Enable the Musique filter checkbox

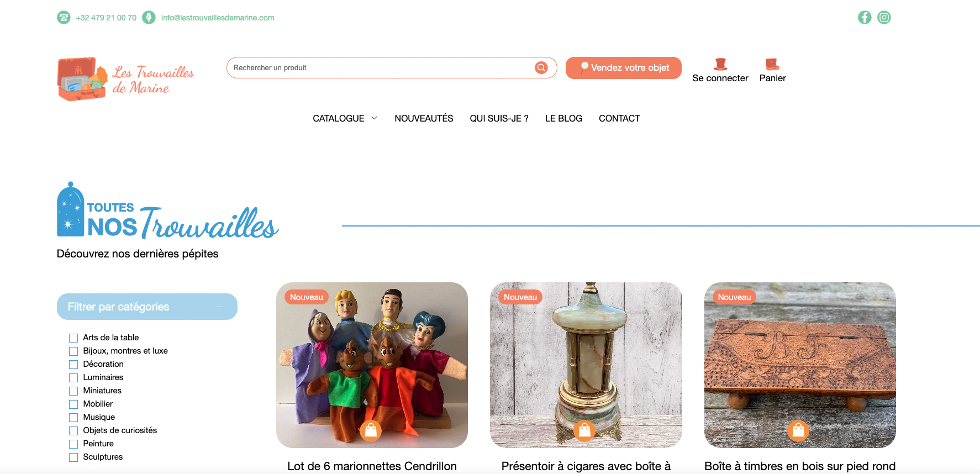pos(73,418)
